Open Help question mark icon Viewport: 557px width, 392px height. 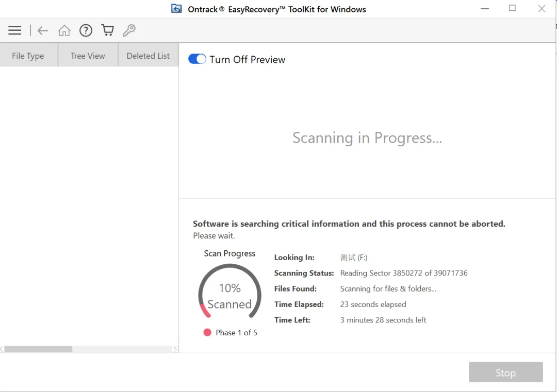pyautogui.click(x=86, y=30)
